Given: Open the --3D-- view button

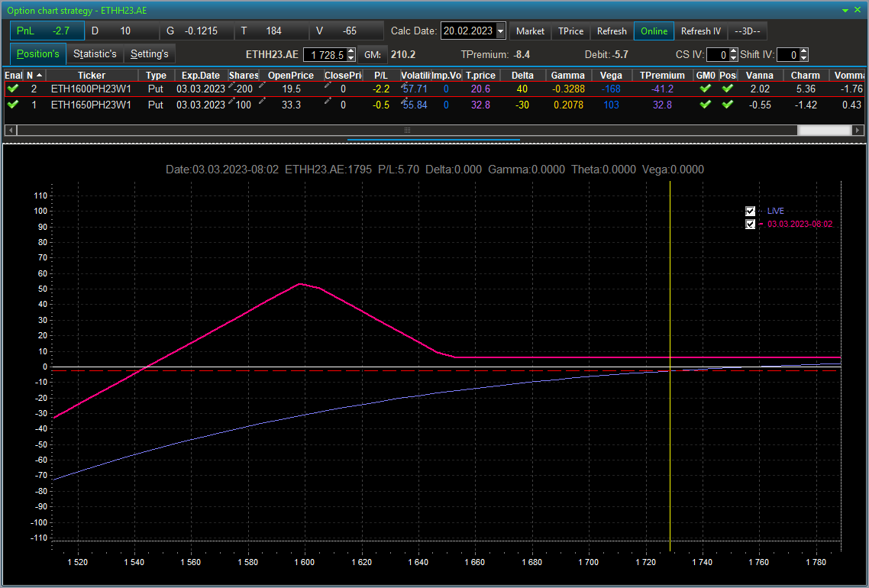Looking at the screenshot, I should (x=747, y=31).
